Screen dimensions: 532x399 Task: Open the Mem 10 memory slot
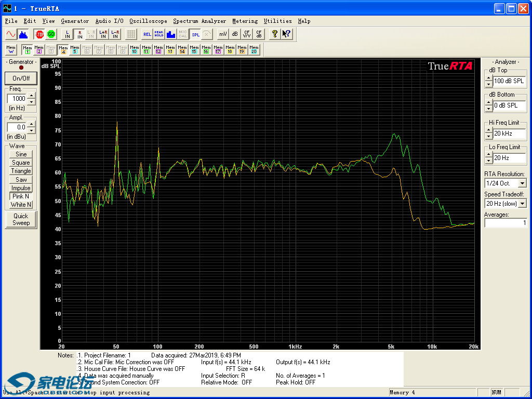click(134, 50)
